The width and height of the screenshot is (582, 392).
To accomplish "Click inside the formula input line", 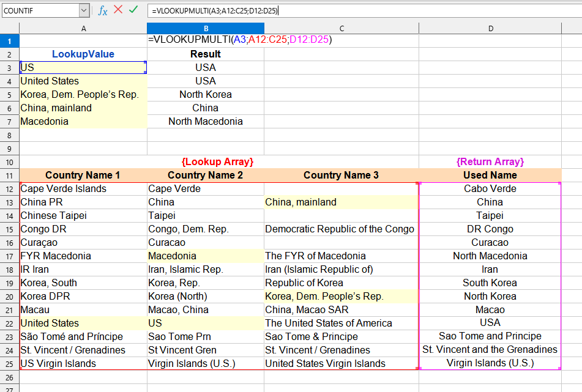I will (367, 10).
